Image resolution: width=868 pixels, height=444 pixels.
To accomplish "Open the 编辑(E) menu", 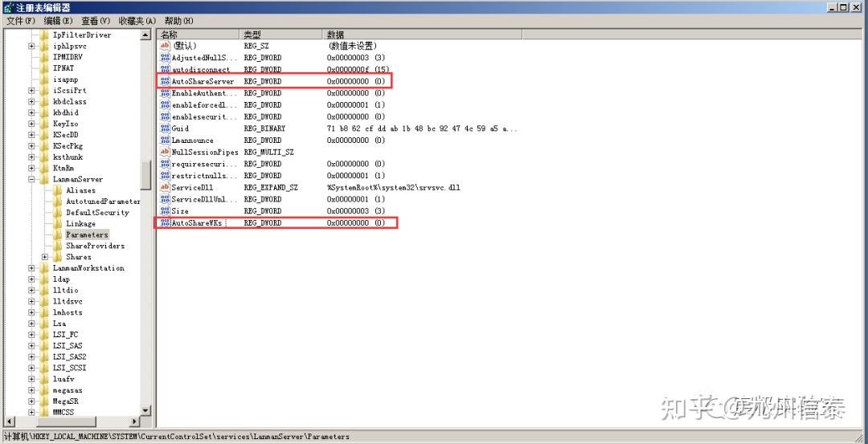I will click(59, 21).
